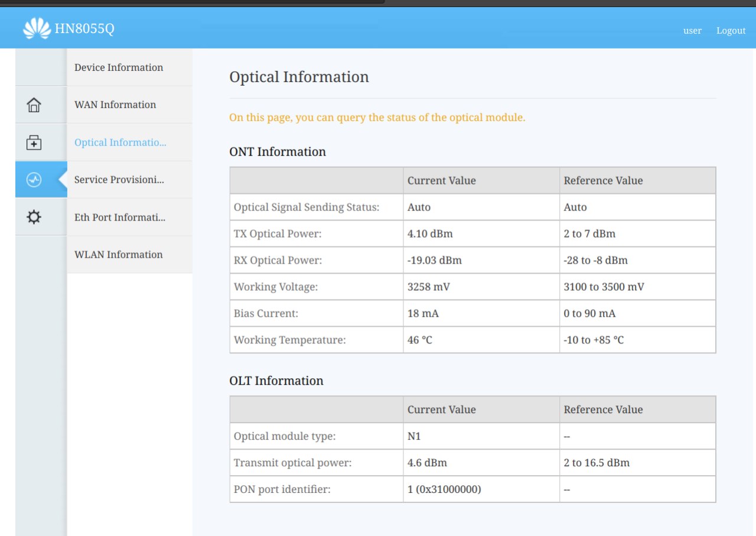Click the Logout link

tap(731, 31)
